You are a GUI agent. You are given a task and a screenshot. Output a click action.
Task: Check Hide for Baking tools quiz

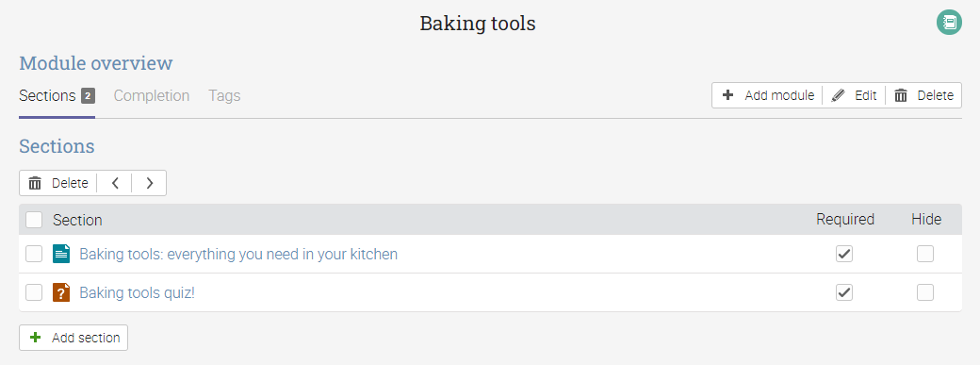tap(925, 292)
